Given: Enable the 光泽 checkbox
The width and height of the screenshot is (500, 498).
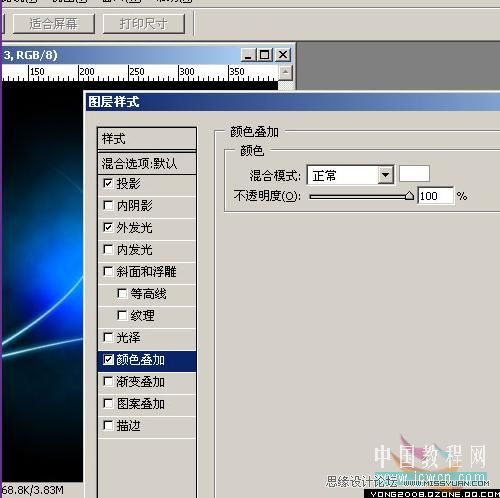Looking at the screenshot, I should coord(108,337).
